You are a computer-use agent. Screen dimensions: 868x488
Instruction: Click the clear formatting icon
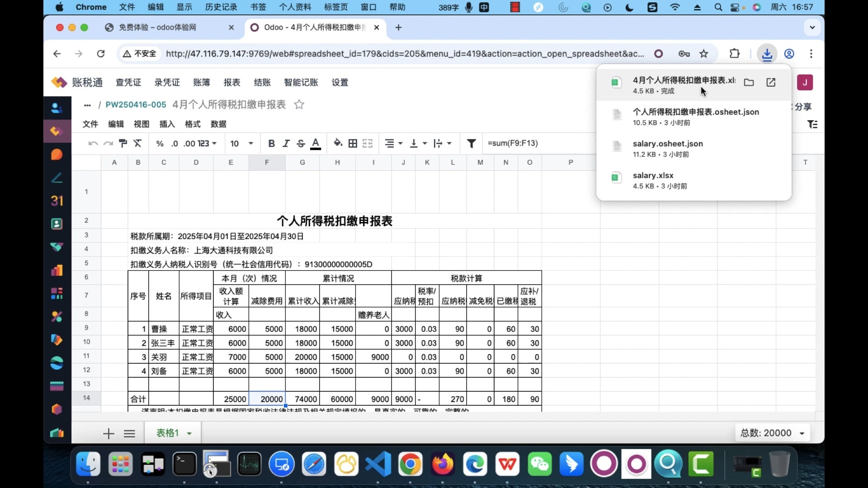[138, 143]
